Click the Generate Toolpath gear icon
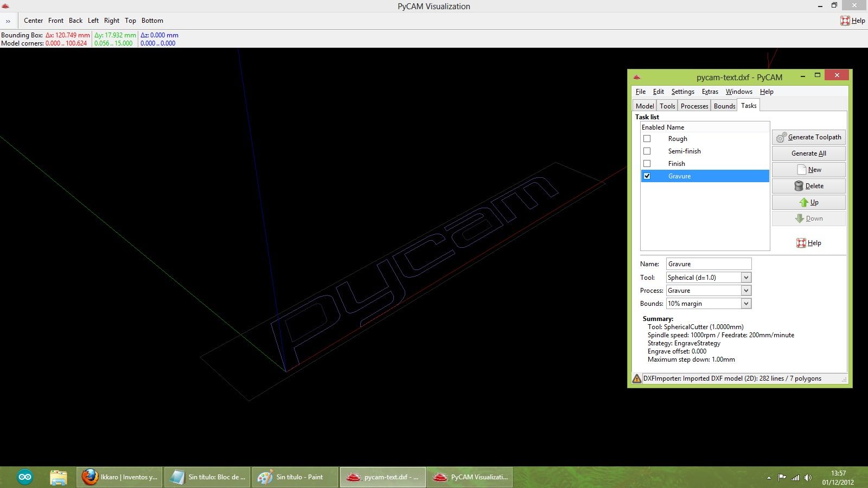 780,137
